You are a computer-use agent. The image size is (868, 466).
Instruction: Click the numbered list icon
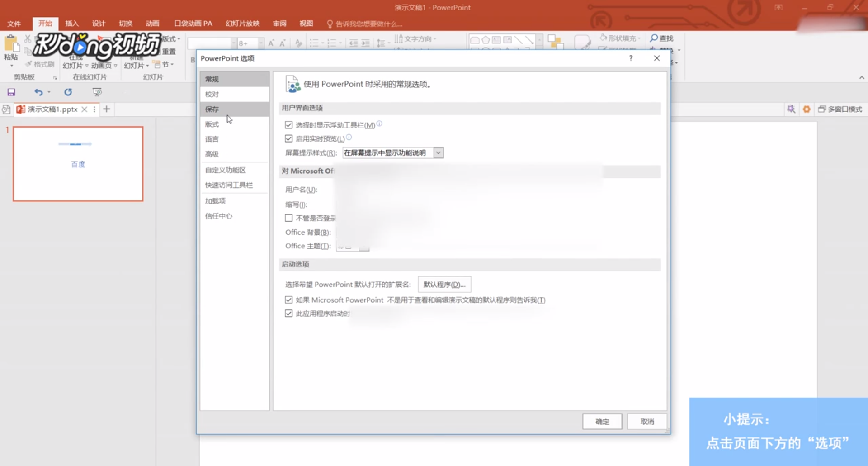(x=332, y=43)
